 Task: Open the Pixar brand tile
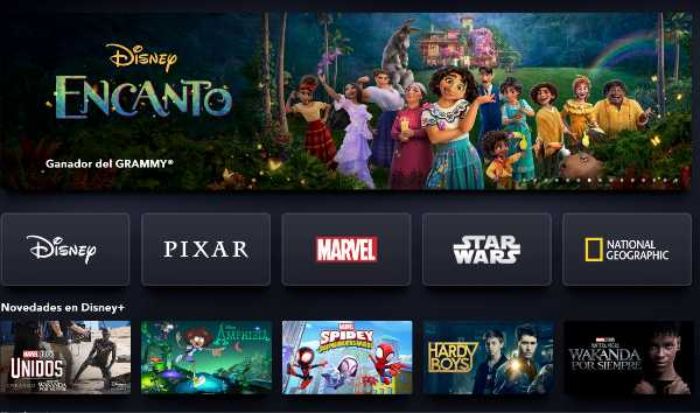pos(206,249)
